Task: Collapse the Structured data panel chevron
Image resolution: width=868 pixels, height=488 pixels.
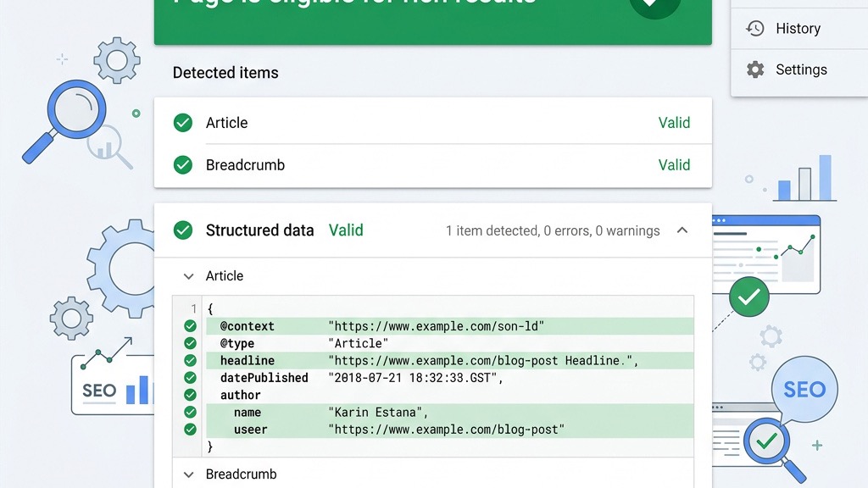Action: [x=682, y=230]
